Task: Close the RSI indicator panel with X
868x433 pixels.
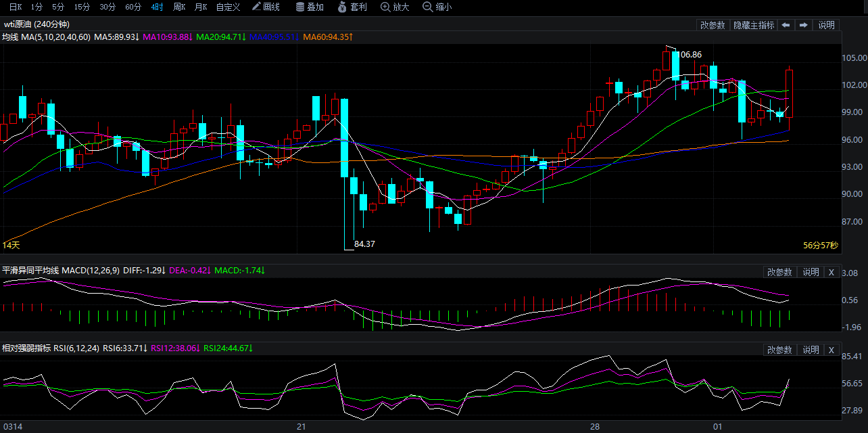Action: coord(831,350)
